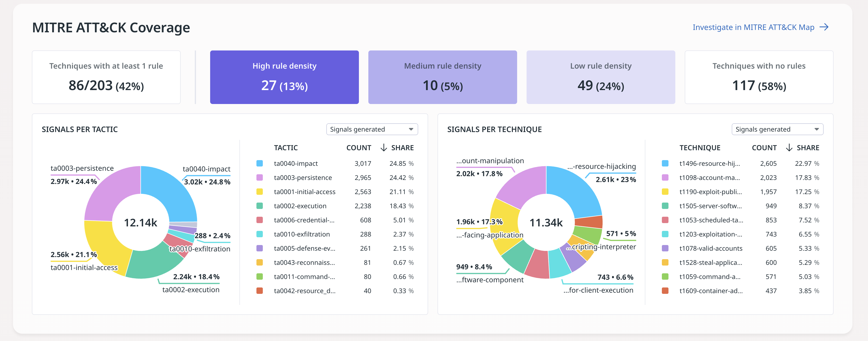Click SHARE header in tactic table
The height and width of the screenshot is (341, 868).
click(x=402, y=148)
